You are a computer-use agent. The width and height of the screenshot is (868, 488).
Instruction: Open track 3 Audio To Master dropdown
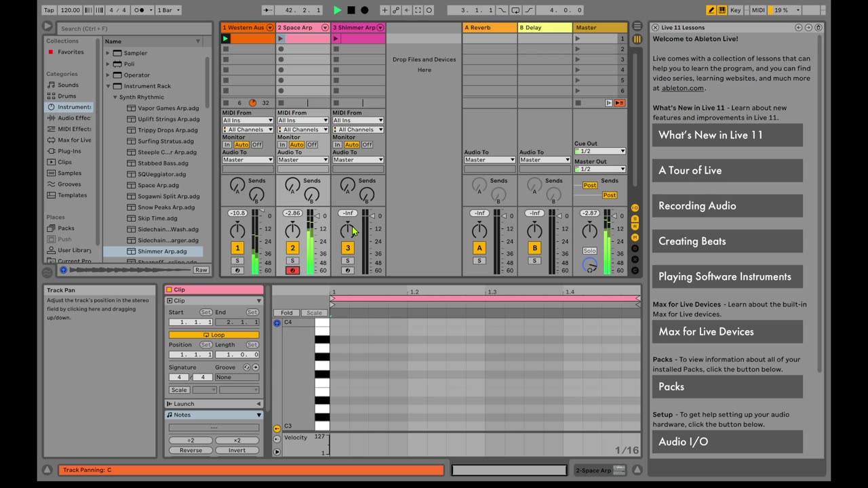[x=357, y=160]
